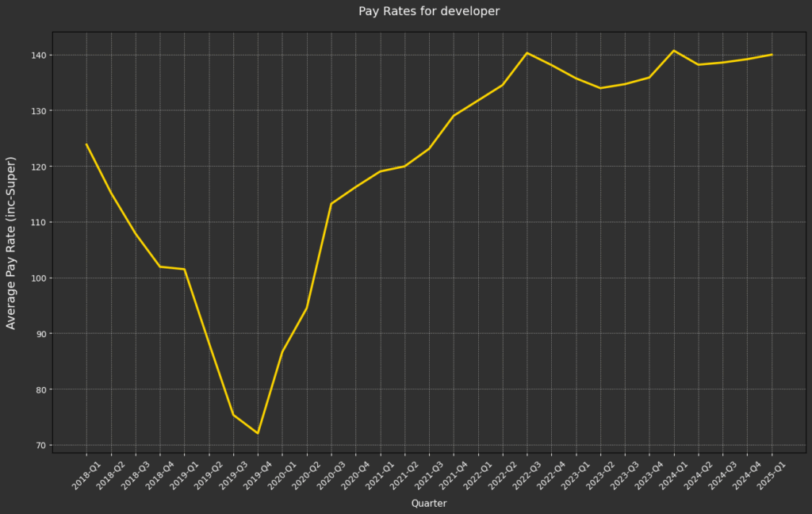The image size is (812, 514).
Task: Click the 2020-Q1 tick label
Action: coord(282,476)
